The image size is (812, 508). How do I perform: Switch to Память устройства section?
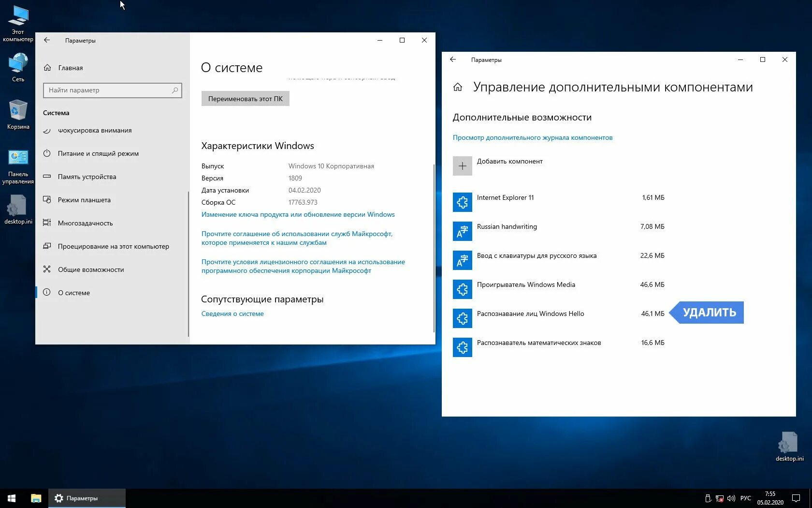pos(87,177)
